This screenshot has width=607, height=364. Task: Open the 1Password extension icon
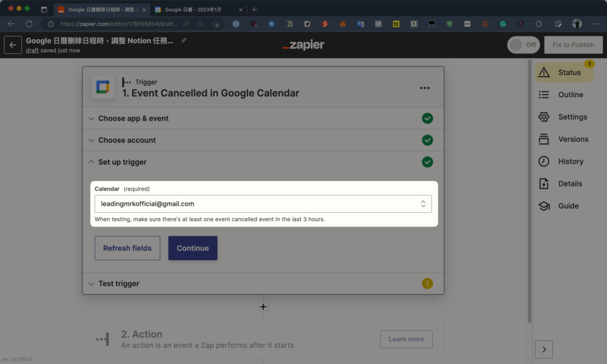click(x=236, y=24)
